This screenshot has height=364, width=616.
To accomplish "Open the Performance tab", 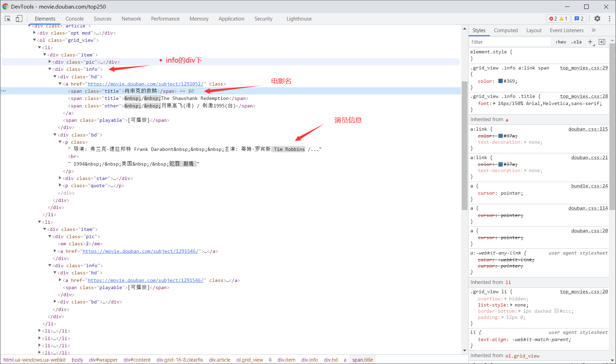I will pyautogui.click(x=165, y=19).
